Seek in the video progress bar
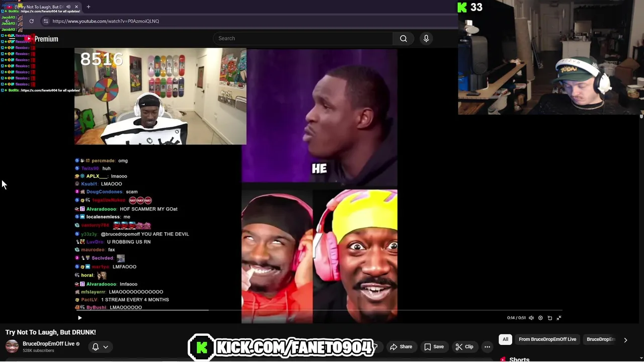This screenshot has width=644, height=362. tap(319, 310)
